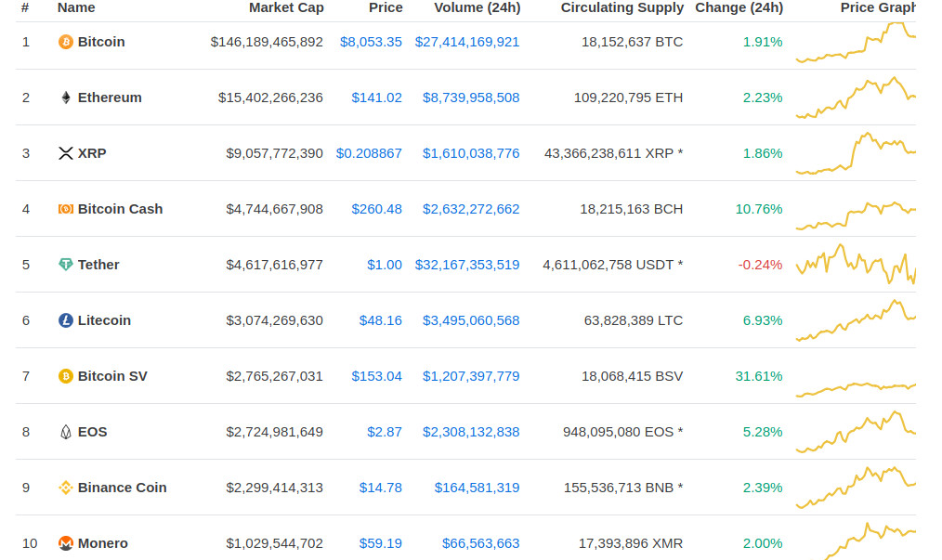Screen dimensions: 942x560
Task: Click the Bitcoin coin logo icon
Action: point(65,42)
